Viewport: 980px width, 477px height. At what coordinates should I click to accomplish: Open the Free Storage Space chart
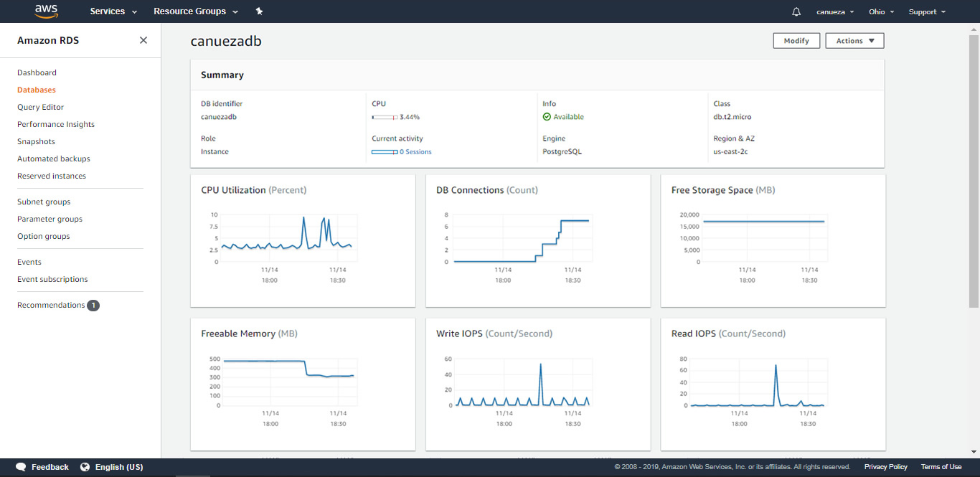773,240
